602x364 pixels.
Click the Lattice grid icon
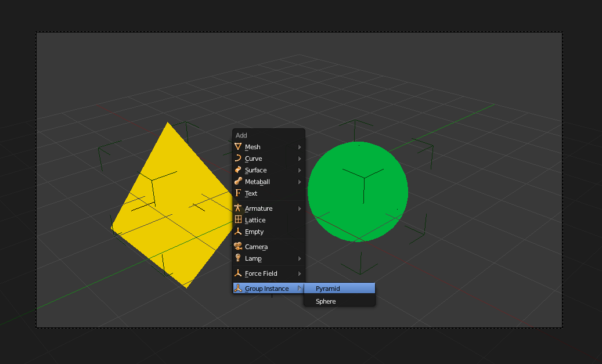(239, 220)
